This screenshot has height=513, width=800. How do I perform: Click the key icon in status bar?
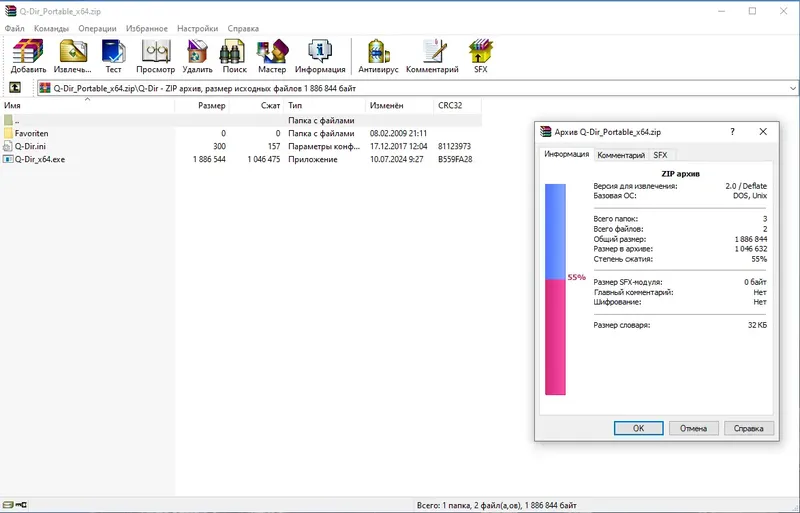(21, 505)
